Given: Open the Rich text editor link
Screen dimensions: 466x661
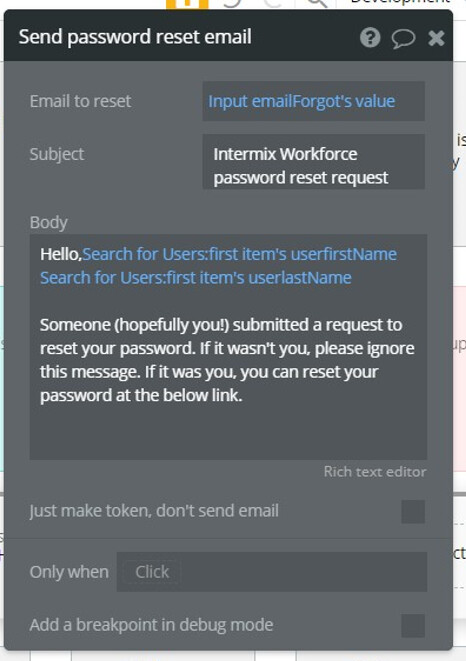Looking at the screenshot, I should (x=375, y=472).
